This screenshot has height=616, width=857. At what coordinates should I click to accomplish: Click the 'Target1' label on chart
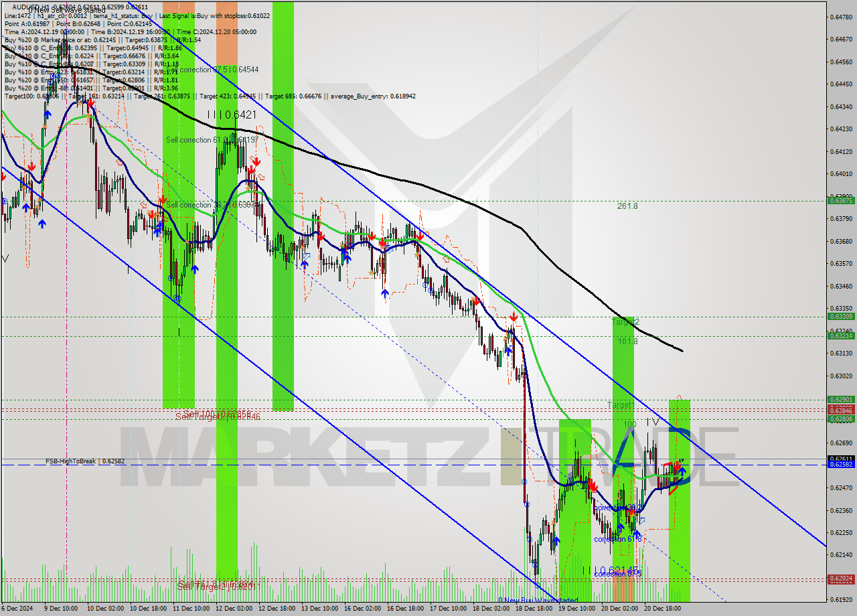pos(620,405)
